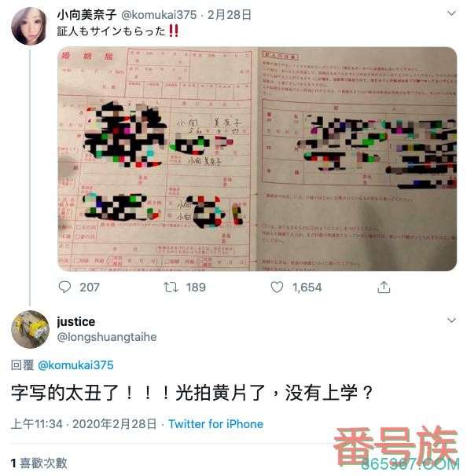The width and height of the screenshot is (467, 476).
Task: Follow the 回覆 @komukai375 mention link
Action: pyautogui.click(x=75, y=365)
